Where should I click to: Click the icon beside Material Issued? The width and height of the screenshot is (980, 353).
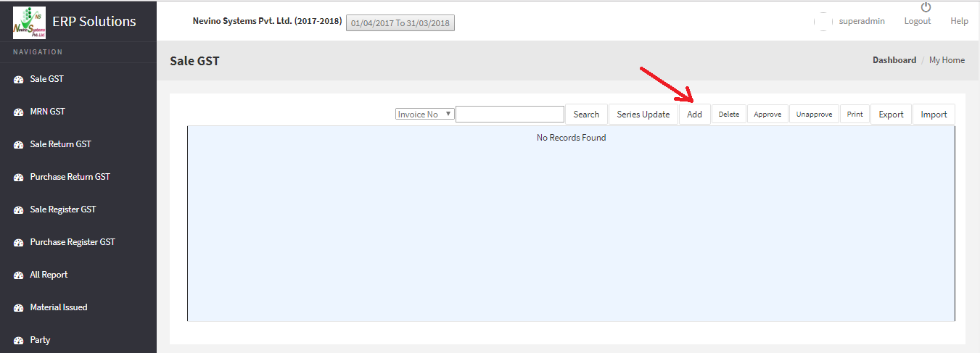click(19, 308)
